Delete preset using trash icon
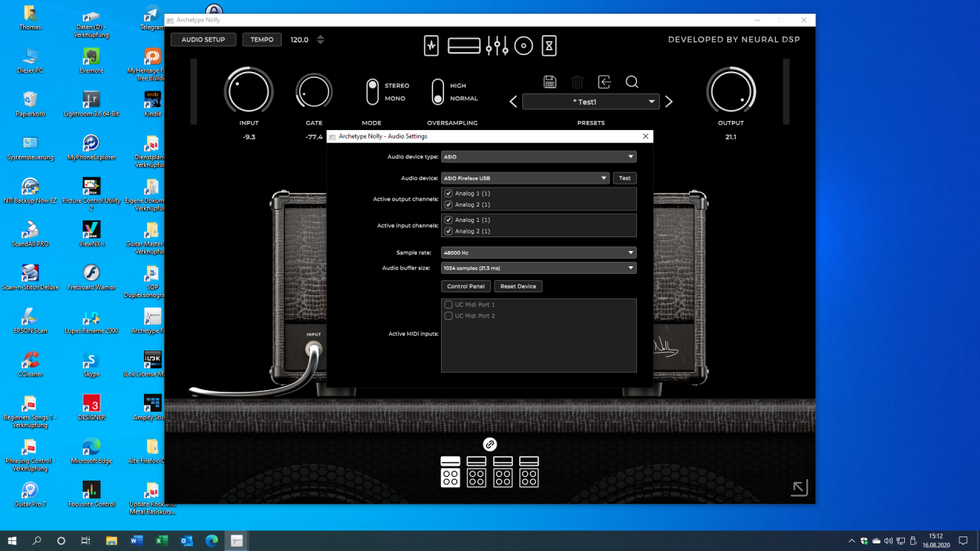This screenshot has height=551, width=980. (x=577, y=82)
